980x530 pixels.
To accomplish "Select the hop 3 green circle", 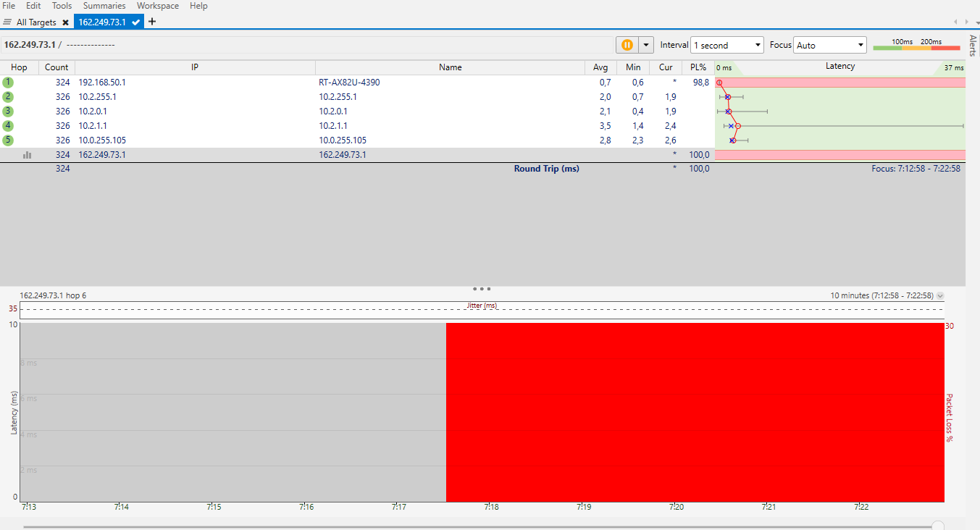I will 8,112.
